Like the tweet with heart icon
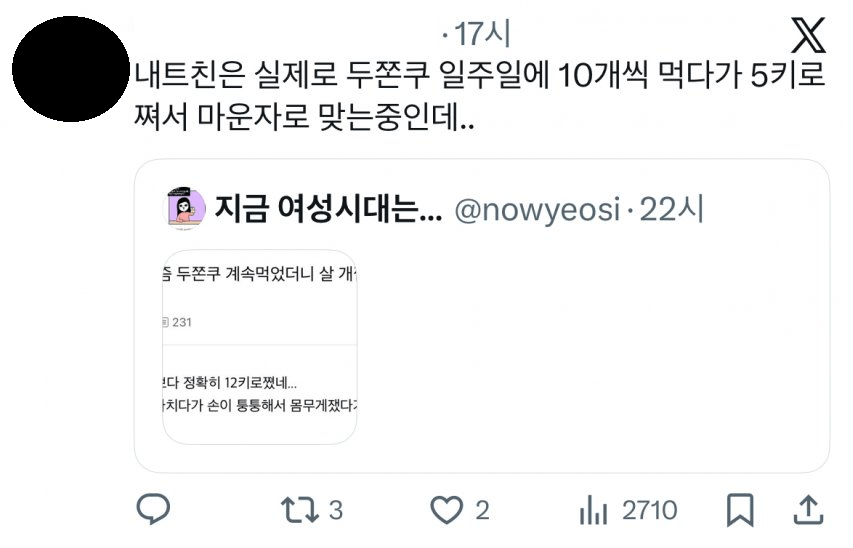 pyautogui.click(x=447, y=510)
